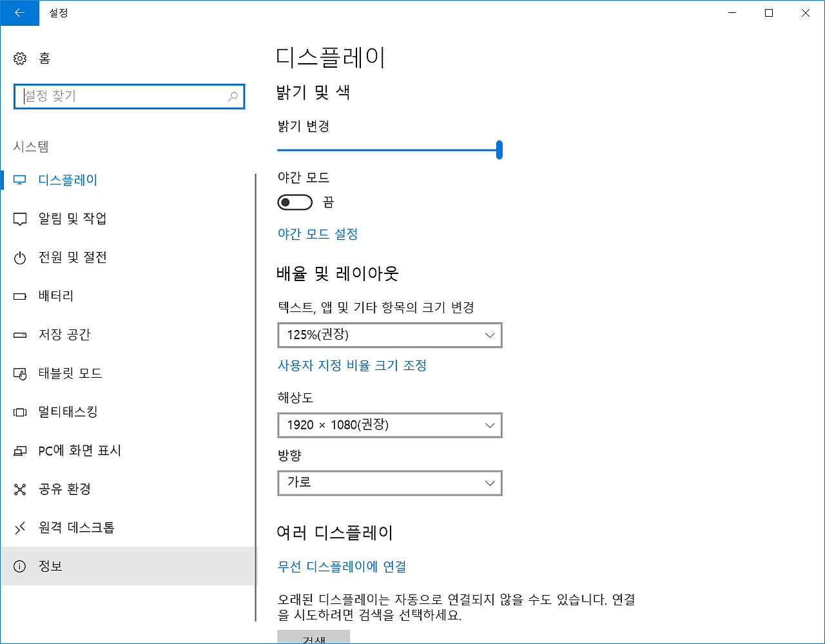Viewport: 825px width, 644px height.
Task: Open 저장 공간 settings
Action: [x=66, y=335]
